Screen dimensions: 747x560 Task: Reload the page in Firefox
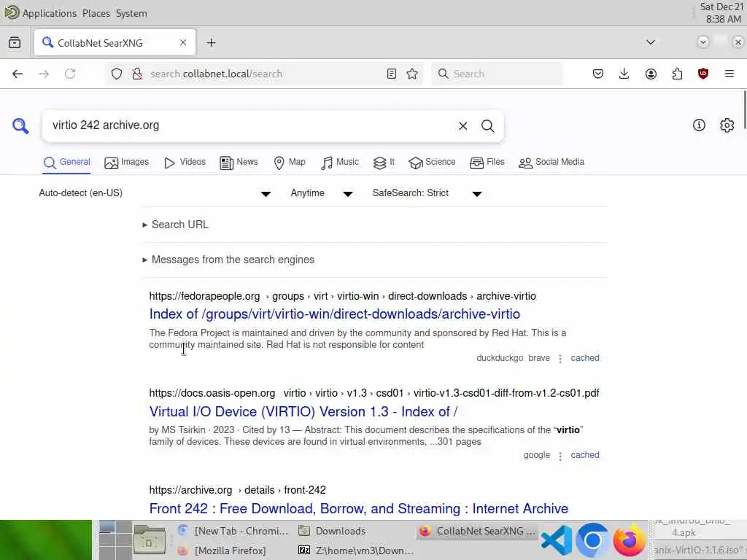[70, 74]
